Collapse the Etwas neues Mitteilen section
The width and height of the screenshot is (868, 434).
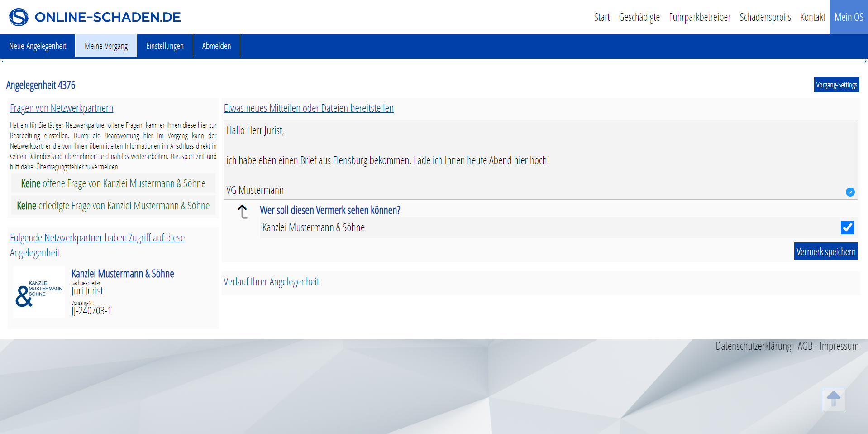(x=309, y=108)
